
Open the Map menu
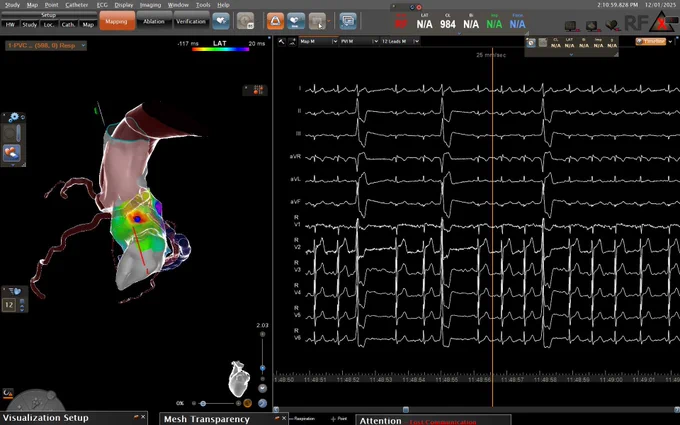tap(32, 5)
